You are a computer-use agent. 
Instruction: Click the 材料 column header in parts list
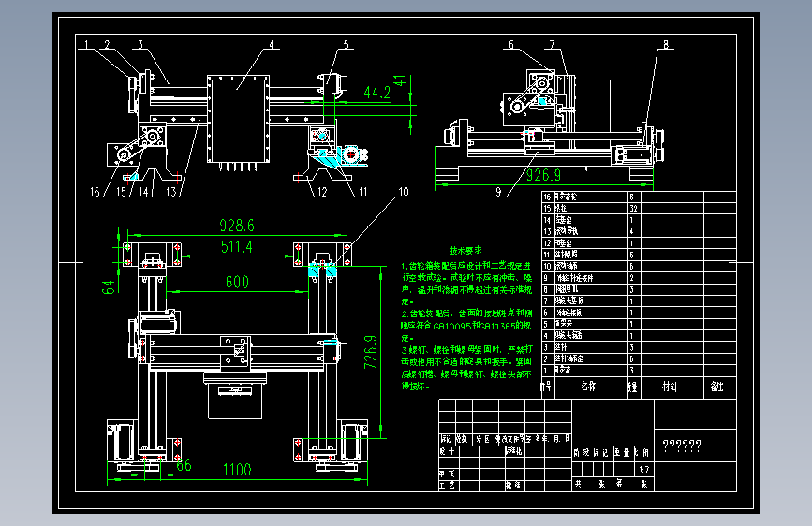[x=669, y=387]
